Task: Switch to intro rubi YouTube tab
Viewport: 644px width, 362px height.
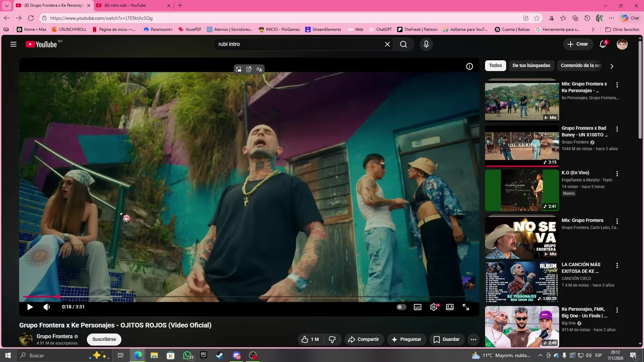Action: (x=130, y=6)
